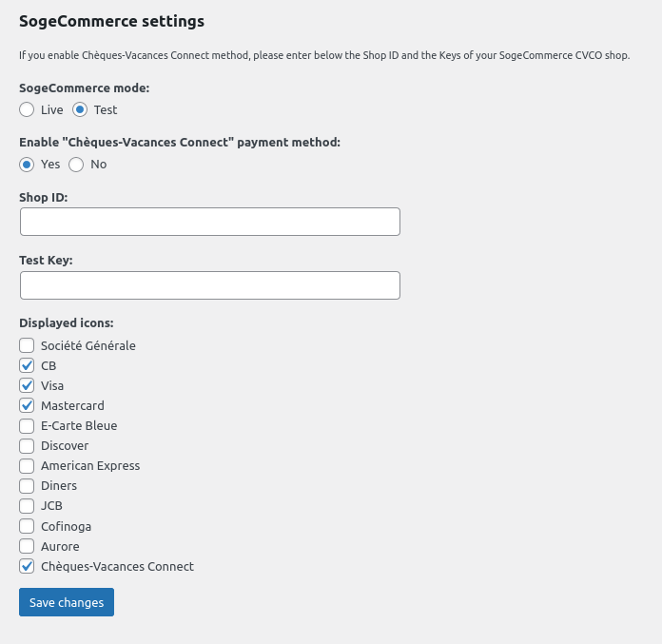Image resolution: width=662 pixels, height=644 pixels.
Task: Click the 'SogeCommerce mode:' label
Action: (84, 88)
